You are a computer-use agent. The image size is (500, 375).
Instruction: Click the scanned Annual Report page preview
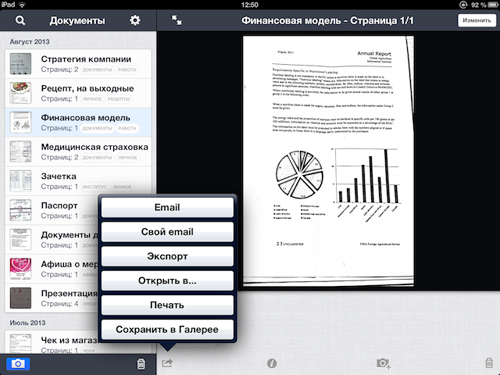tap(328, 161)
